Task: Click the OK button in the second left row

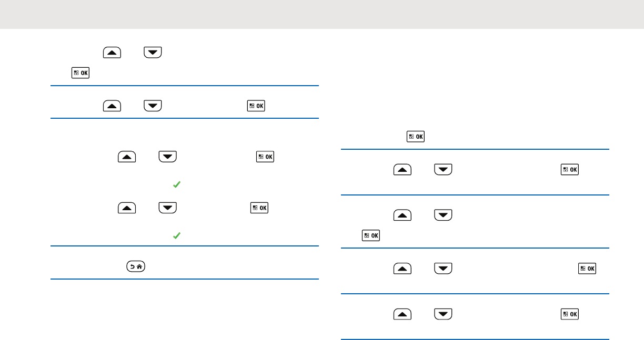Action: (256, 106)
